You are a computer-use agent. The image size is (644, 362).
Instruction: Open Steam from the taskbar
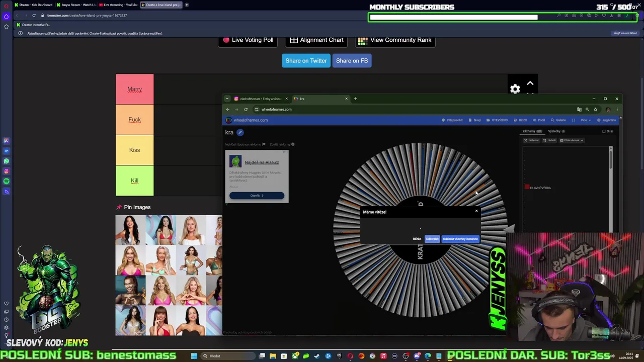[x=317, y=356]
